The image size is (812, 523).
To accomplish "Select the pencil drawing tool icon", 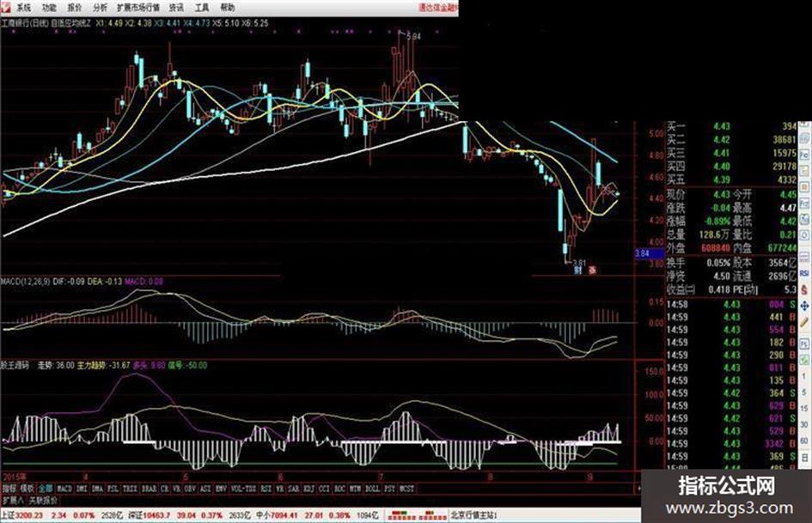I will pyautogui.click(x=804, y=324).
